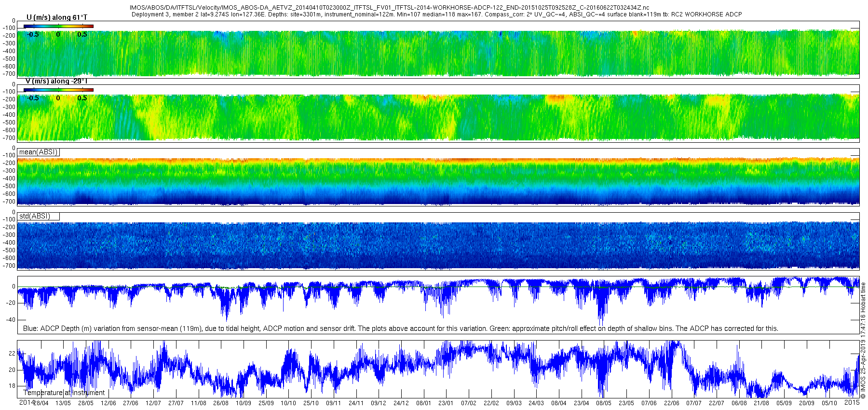Click the mean(ABSI) legend box
Screen dimensions: 868x410
[x=39, y=152]
